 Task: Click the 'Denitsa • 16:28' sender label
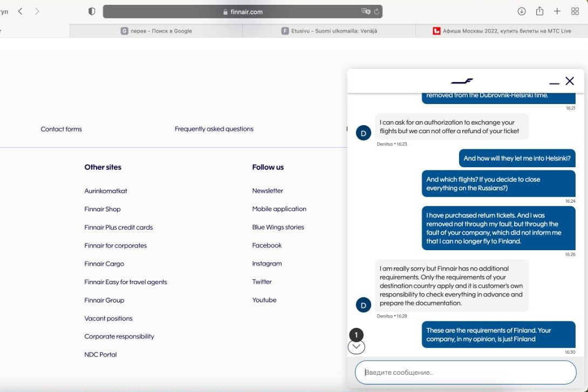click(x=392, y=316)
